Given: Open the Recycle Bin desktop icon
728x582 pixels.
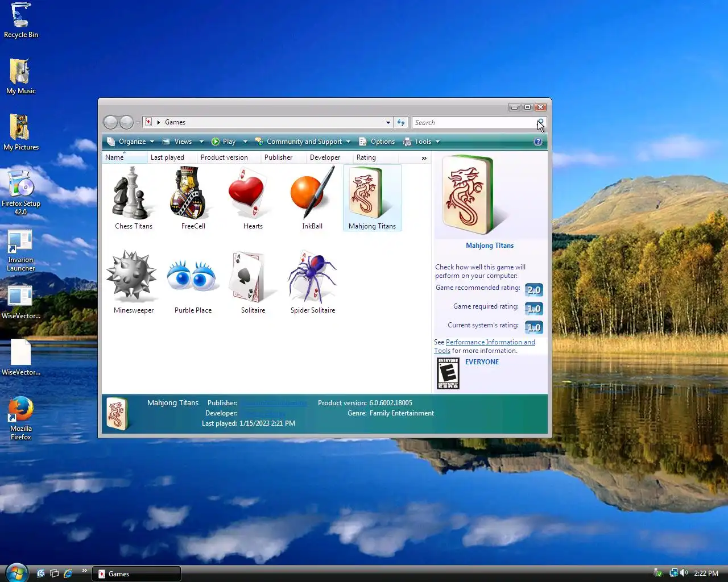Looking at the screenshot, I should click(x=21, y=20).
